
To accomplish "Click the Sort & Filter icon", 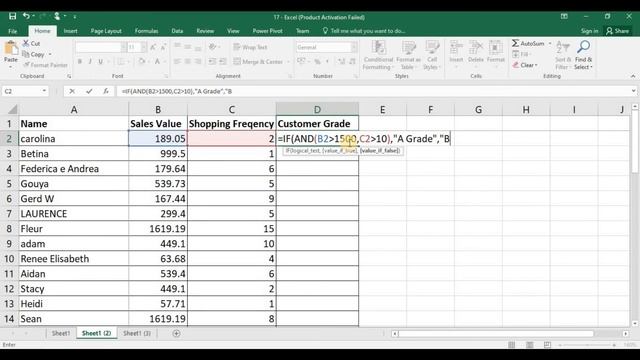I will [x=563, y=47].
